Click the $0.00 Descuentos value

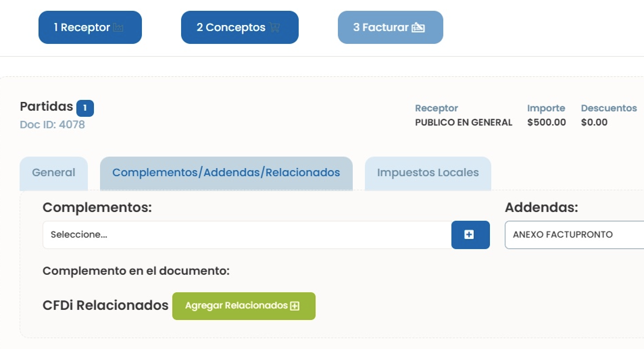click(x=594, y=122)
